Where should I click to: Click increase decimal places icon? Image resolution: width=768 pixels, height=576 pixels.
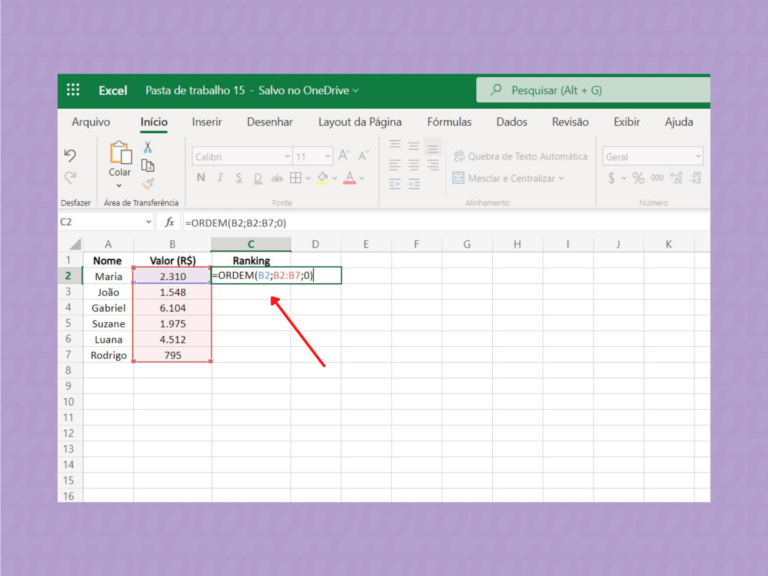[696, 178]
